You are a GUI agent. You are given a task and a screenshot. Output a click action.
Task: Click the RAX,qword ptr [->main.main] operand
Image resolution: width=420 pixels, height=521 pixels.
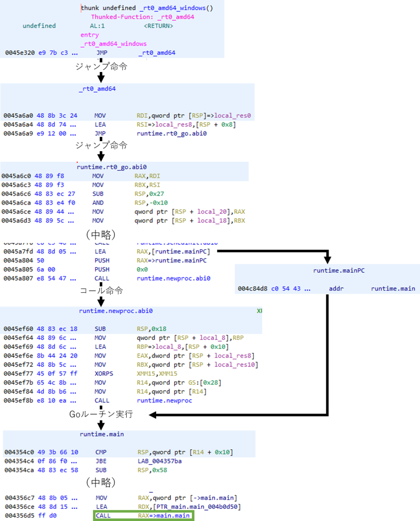187,498
